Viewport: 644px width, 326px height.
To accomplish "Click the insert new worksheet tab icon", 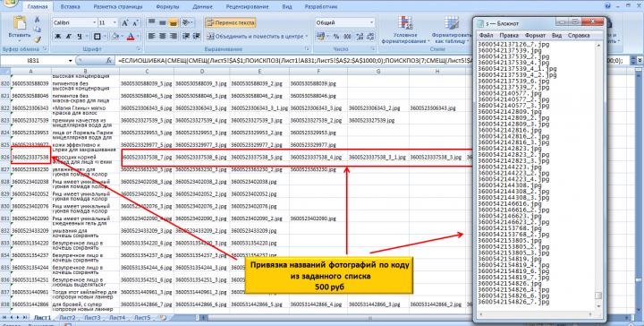I will coord(164,318).
